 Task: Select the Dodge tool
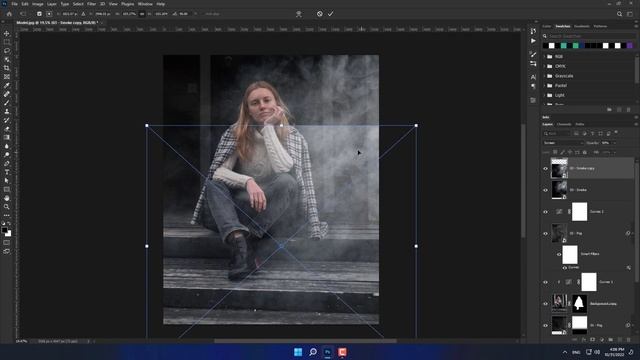pyautogui.click(x=7, y=155)
